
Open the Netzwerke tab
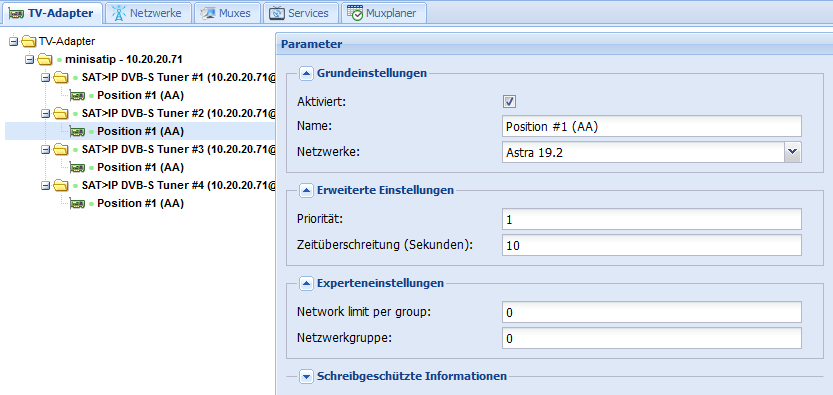pyautogui.click(x=148, y=13)
